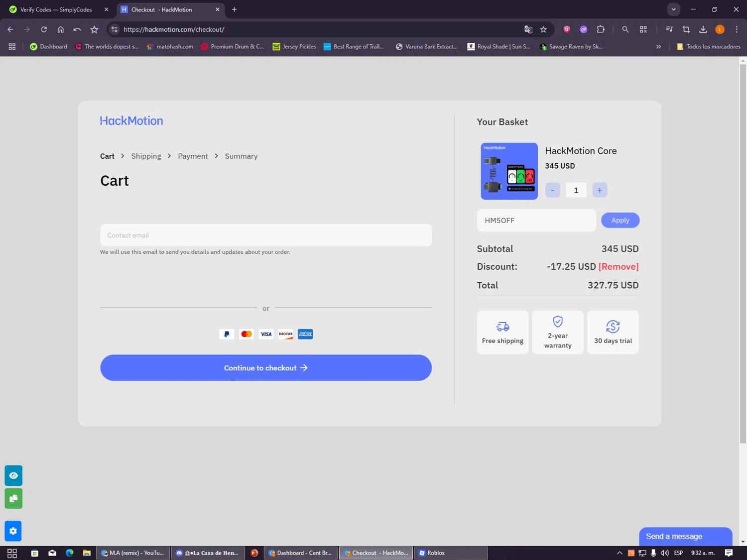Open the apps grid in bookmarks bar
This screenshot has width=747, height=560.
(x=12, y=46)
